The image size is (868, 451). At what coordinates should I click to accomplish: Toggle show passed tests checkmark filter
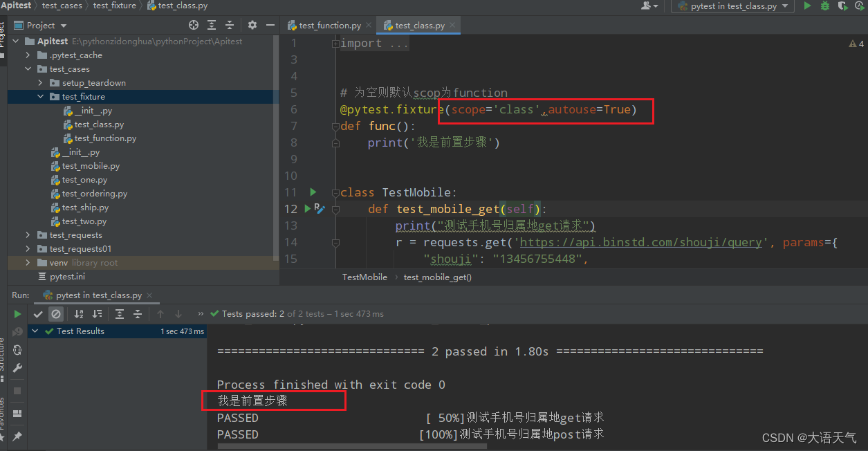(x=38, y=313)
